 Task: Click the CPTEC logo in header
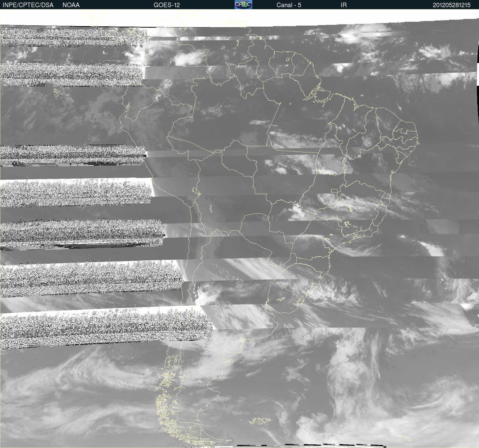click(x=243, y=5)
